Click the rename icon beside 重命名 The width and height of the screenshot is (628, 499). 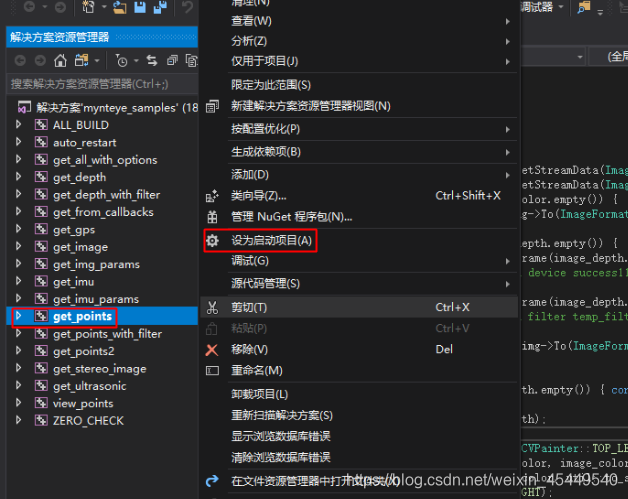pos(212,370)
